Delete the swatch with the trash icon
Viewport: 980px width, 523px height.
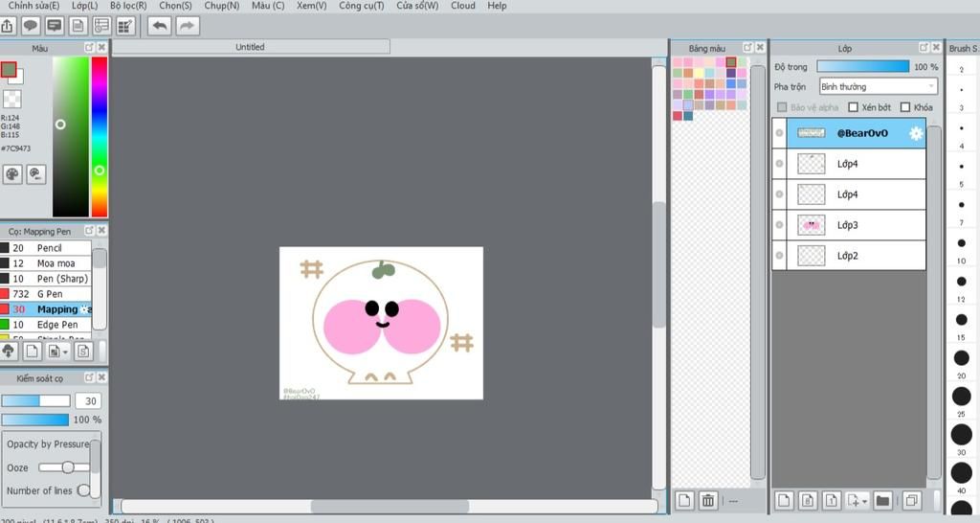(708, 500)
